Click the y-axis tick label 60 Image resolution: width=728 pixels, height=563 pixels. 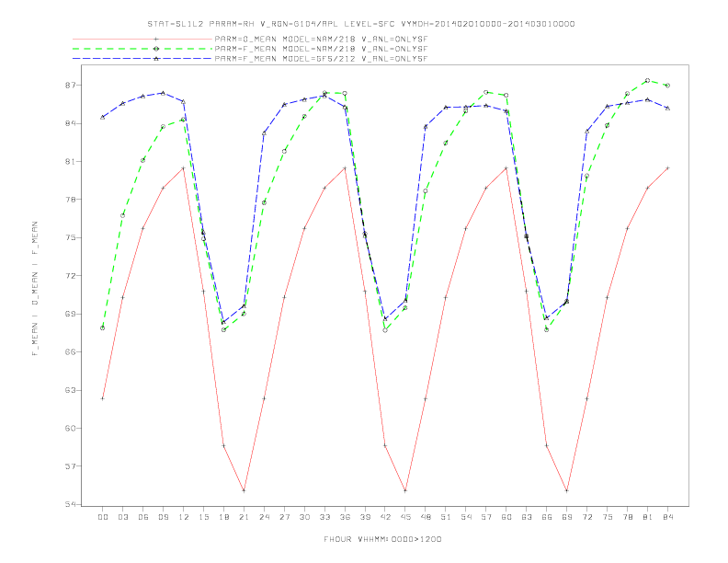point(71,429)
